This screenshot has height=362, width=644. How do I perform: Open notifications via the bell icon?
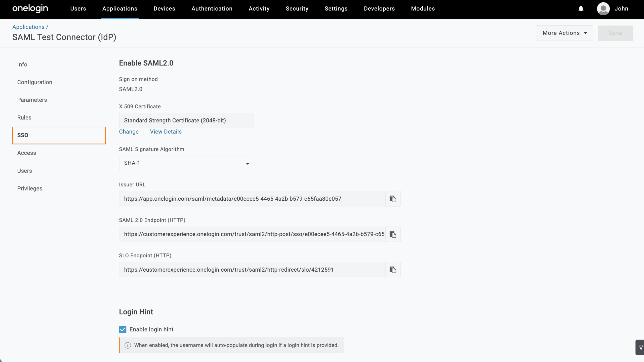coord(581,8)
